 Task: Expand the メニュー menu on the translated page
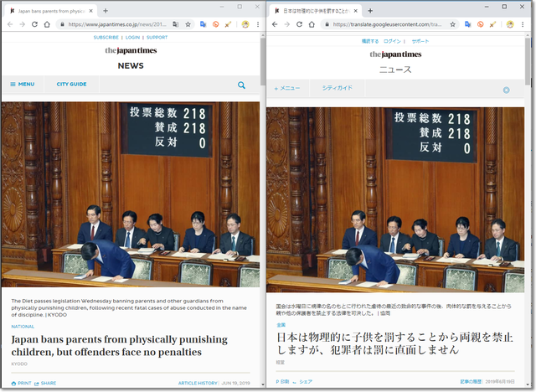287,88
